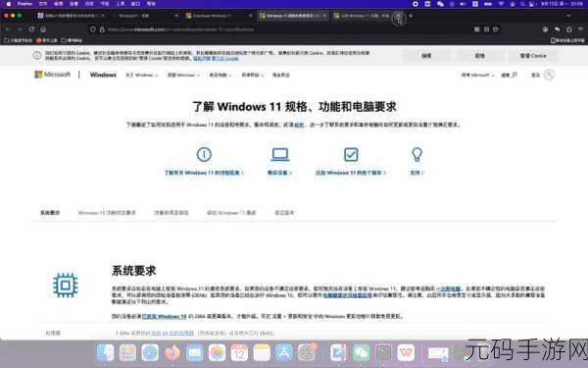Open Finder from the Dock
588x368 pixels.
click(x=106, y=352)
